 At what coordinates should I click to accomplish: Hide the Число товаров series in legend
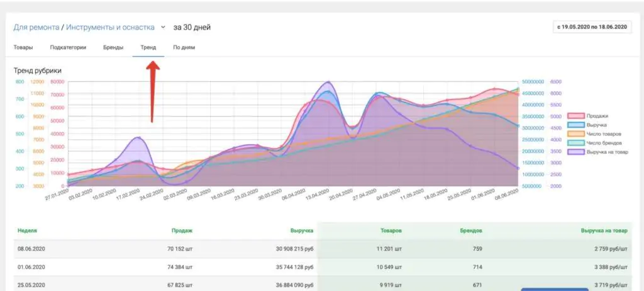(x=576, y=134)
